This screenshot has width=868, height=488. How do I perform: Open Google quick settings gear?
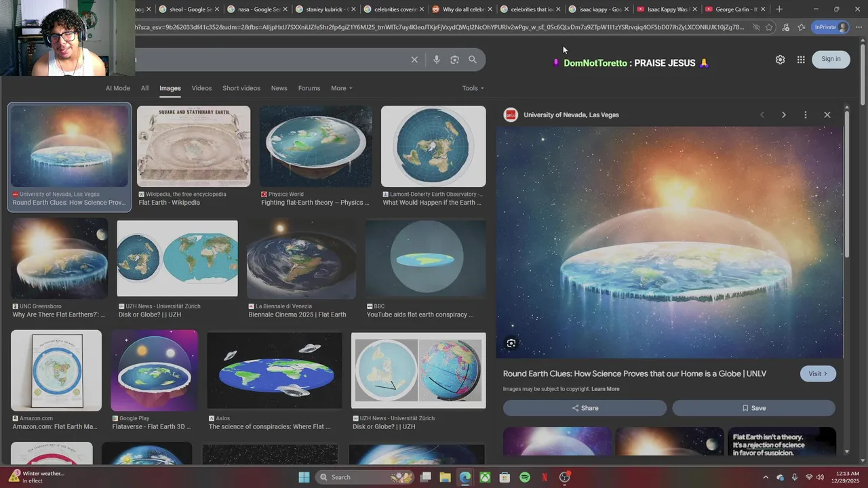point(780,60)
